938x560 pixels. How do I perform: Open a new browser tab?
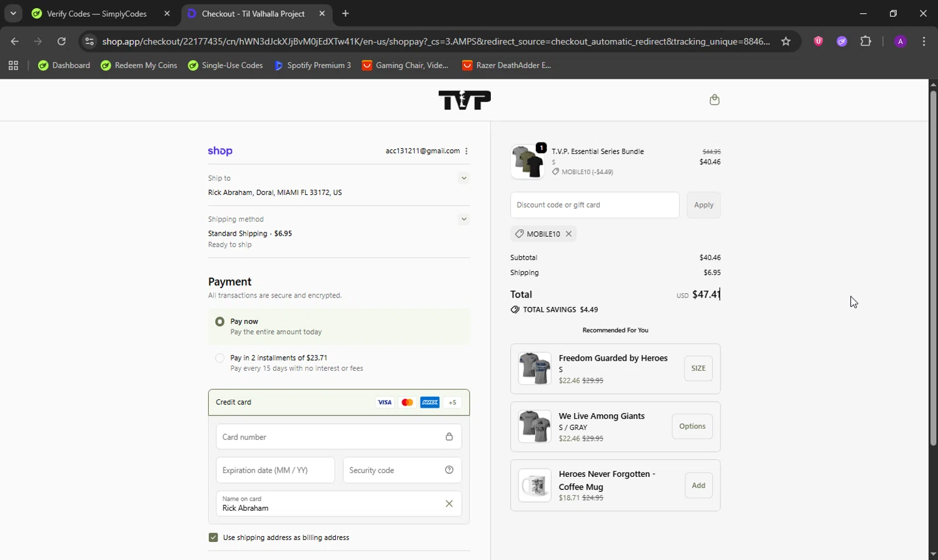click(346, 13)
